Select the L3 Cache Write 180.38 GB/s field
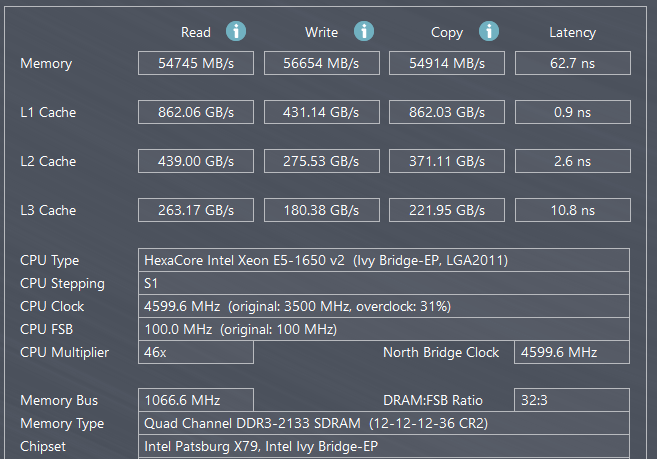 (322, 210)
